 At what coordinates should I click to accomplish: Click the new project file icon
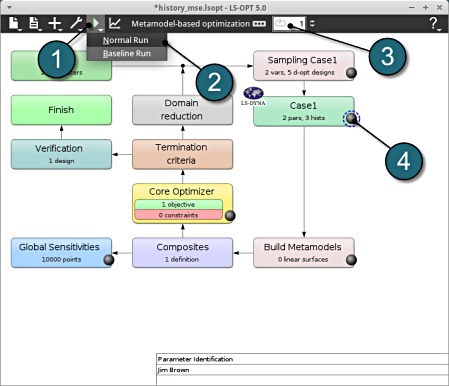[x=14, y=24]
